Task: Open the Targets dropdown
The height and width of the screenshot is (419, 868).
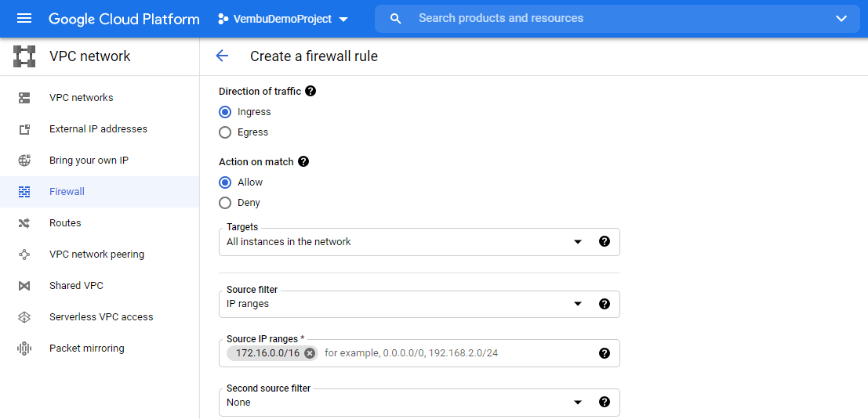Action: pos(419,242)
